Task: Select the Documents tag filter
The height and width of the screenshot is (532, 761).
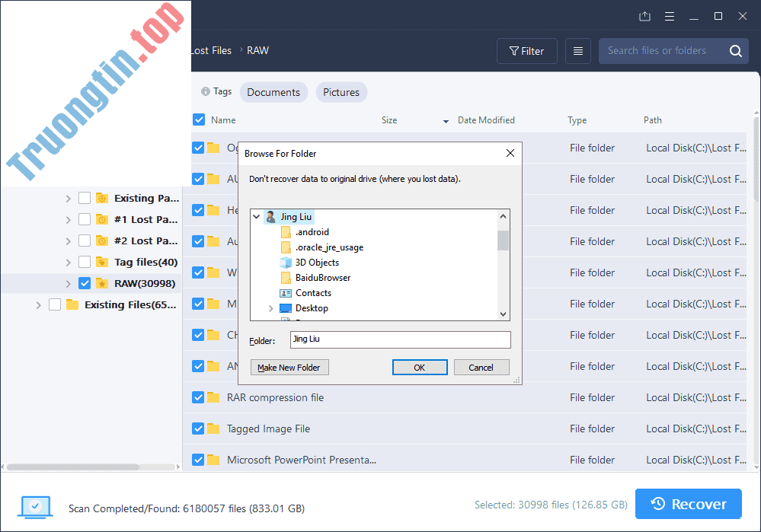Action: 273,92
